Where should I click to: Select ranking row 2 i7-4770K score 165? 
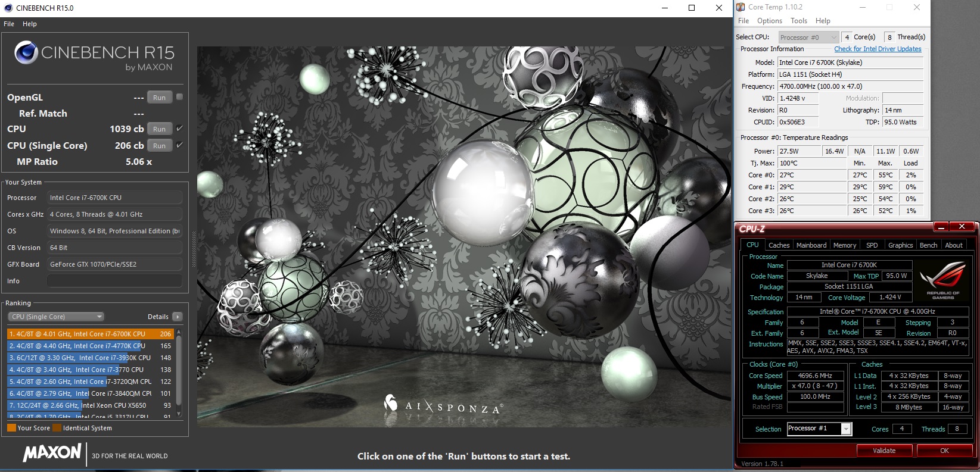(90, 346)
